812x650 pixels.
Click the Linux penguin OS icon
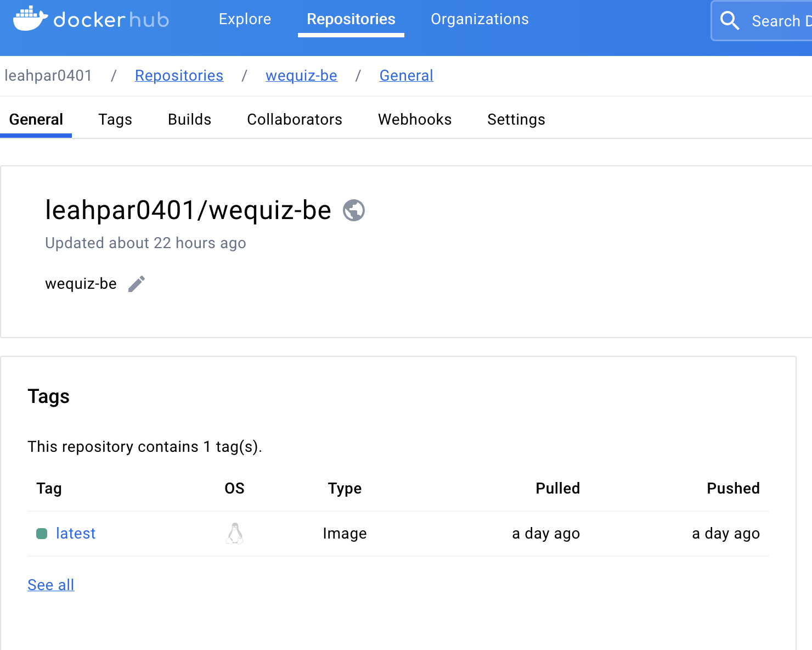pyautogui.click(x=235, y=534)
